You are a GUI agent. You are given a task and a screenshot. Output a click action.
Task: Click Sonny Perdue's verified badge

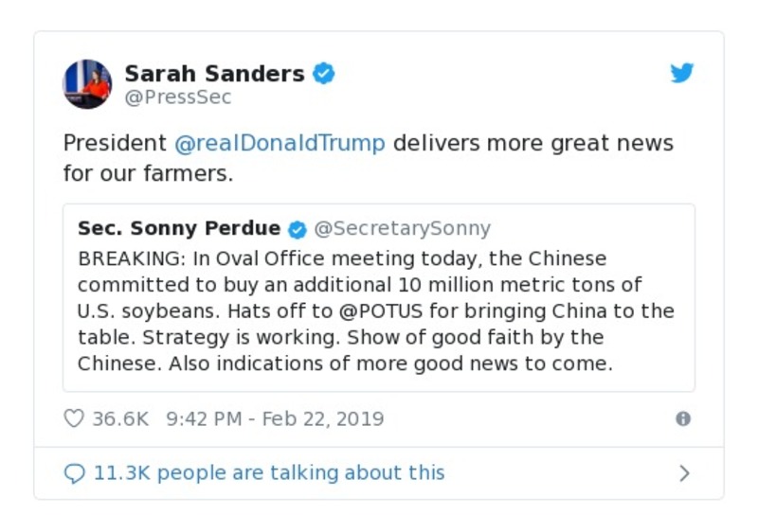tap(297, 229)
